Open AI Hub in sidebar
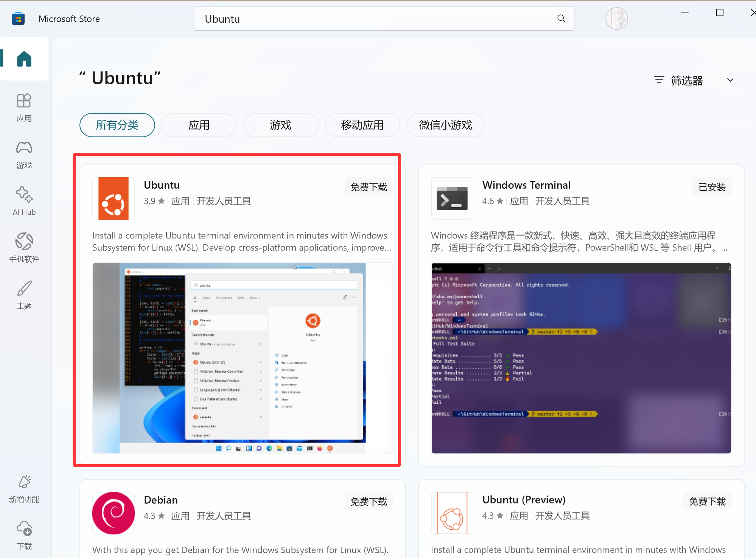Screen dimensions: 756x558 coord(24,201)
